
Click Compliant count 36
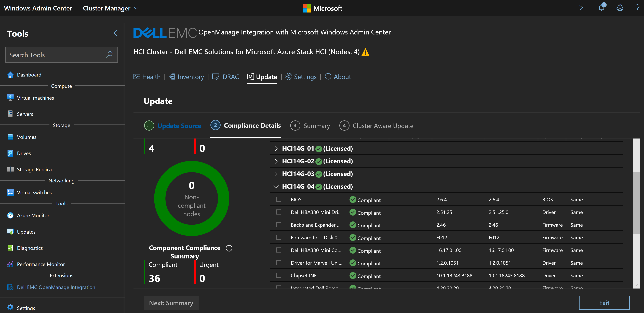click(154, 279)
